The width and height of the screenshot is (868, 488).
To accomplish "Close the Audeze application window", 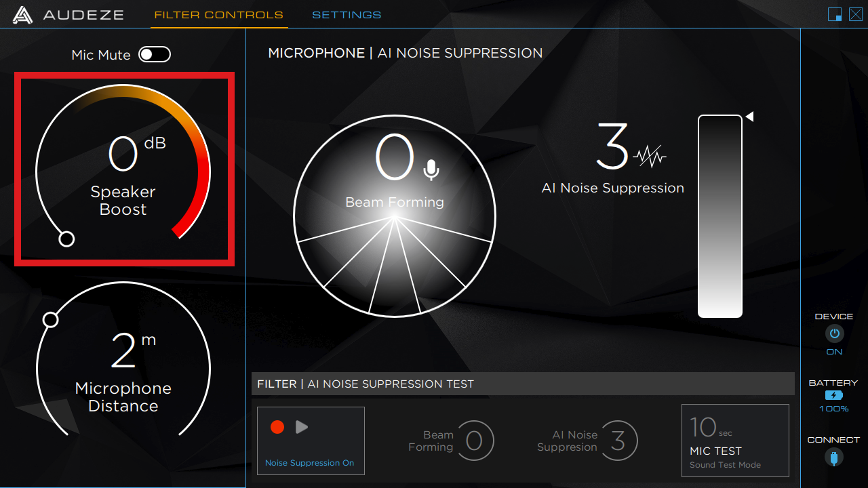I will coord(855,14).
